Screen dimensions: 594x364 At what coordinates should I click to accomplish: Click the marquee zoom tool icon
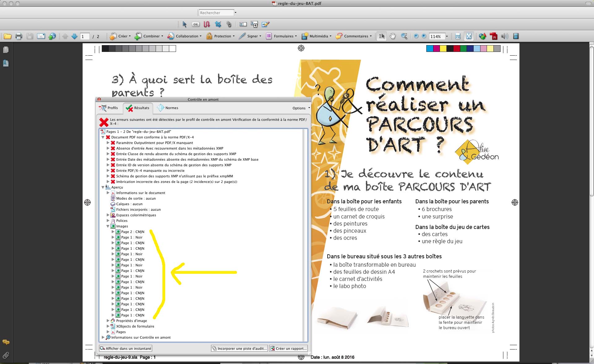[x=404, y=36]
